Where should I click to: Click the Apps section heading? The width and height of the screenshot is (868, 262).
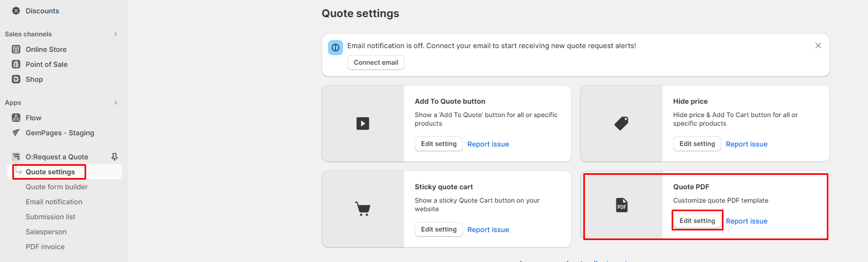13,103
